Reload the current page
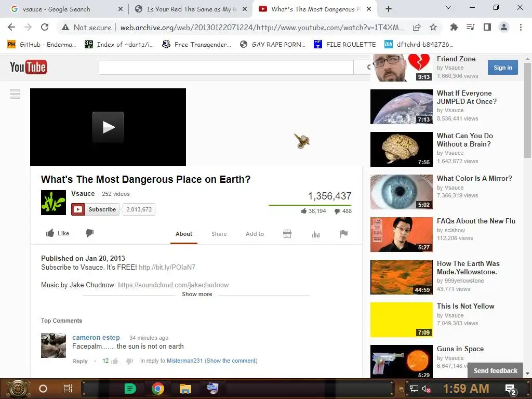Viewport: 532px width, 399px height. point(45,27)
